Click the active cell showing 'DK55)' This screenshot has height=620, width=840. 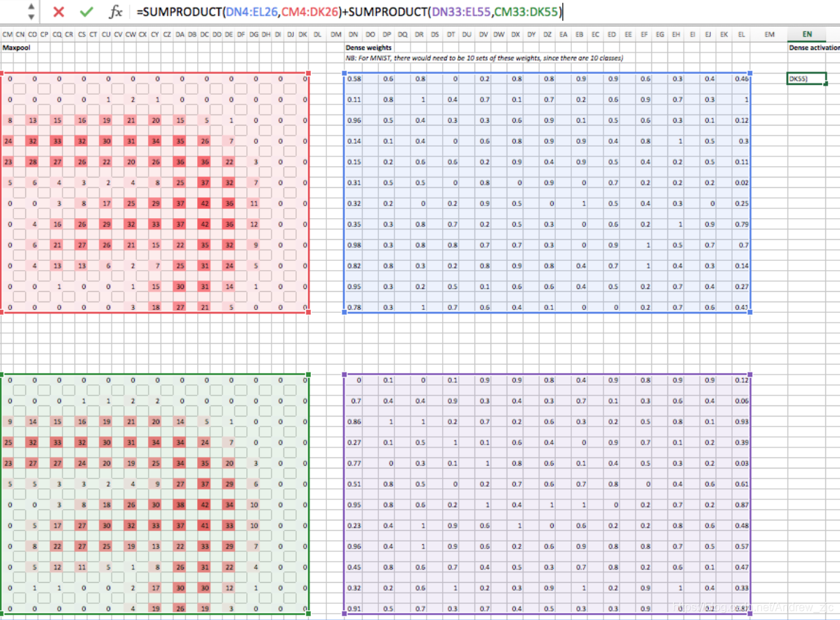click(807, 79)
